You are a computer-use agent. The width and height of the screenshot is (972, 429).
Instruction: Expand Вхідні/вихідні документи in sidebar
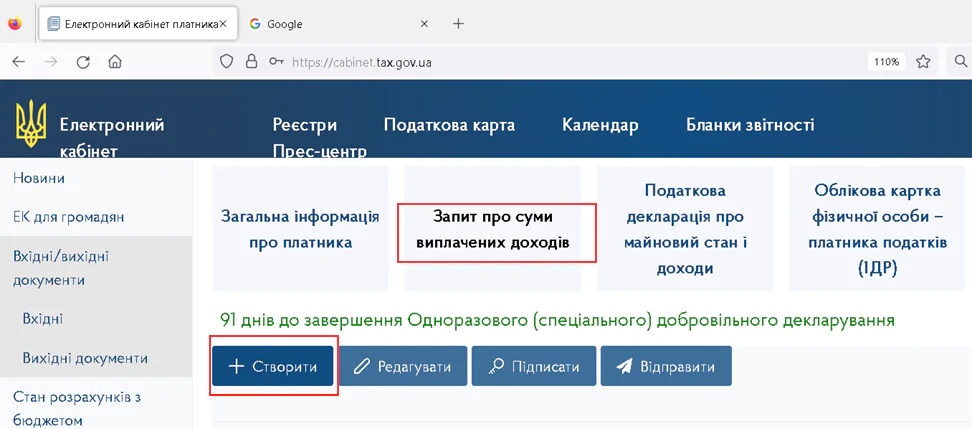click(61, 268)
